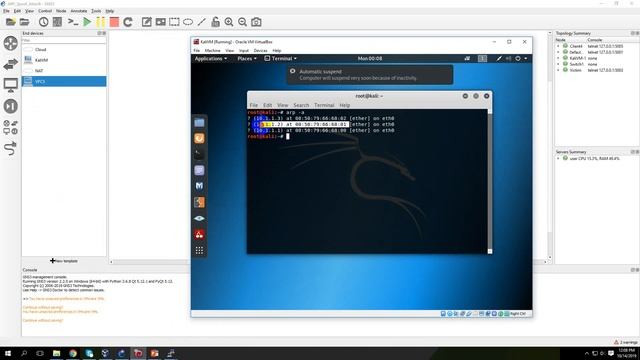This screenshot has width=640, height=360.
Task: Open the terminal window Search menu
Action: tap(301, 105)
